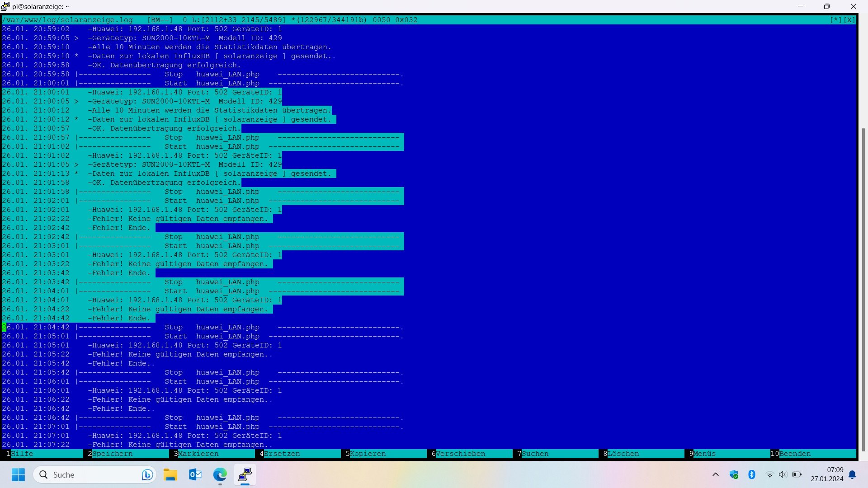Open Wi-Fi network flyout
Viewport: 868px width, 488px height.
[x=769, y=474]
